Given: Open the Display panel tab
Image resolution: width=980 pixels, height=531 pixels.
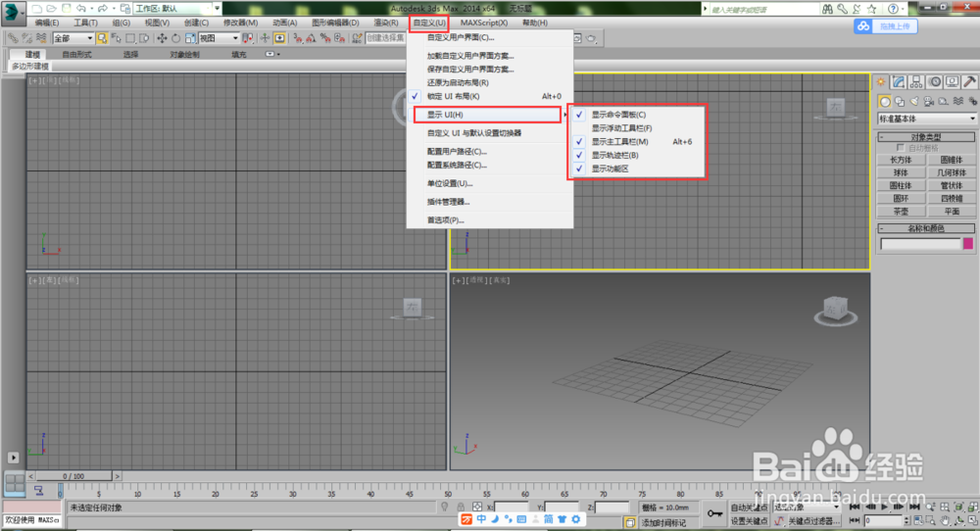Looking at the screenshot, I should [x=952, y=82].
